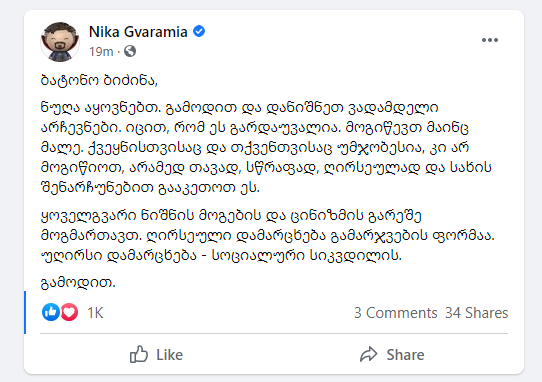Click the final one-word line of the post
The height and width of the screenshot is (382, 542).
click(x=78, y=283)
